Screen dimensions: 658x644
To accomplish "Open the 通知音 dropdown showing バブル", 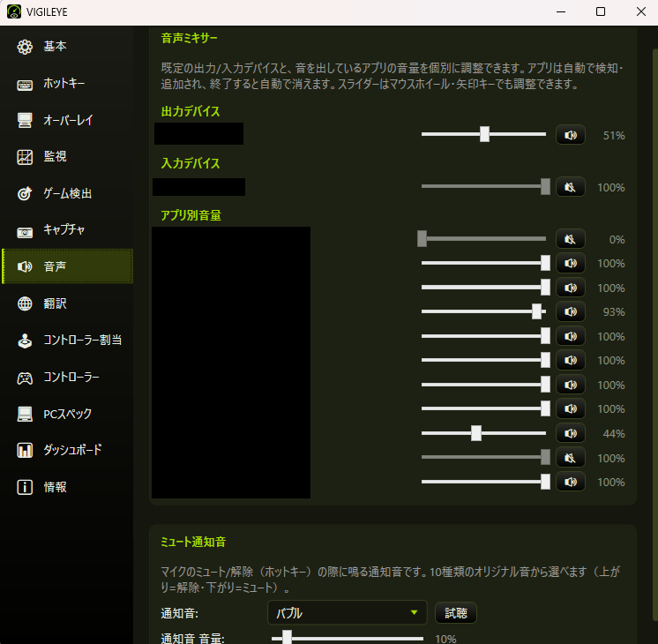I will tap(347, 613).
